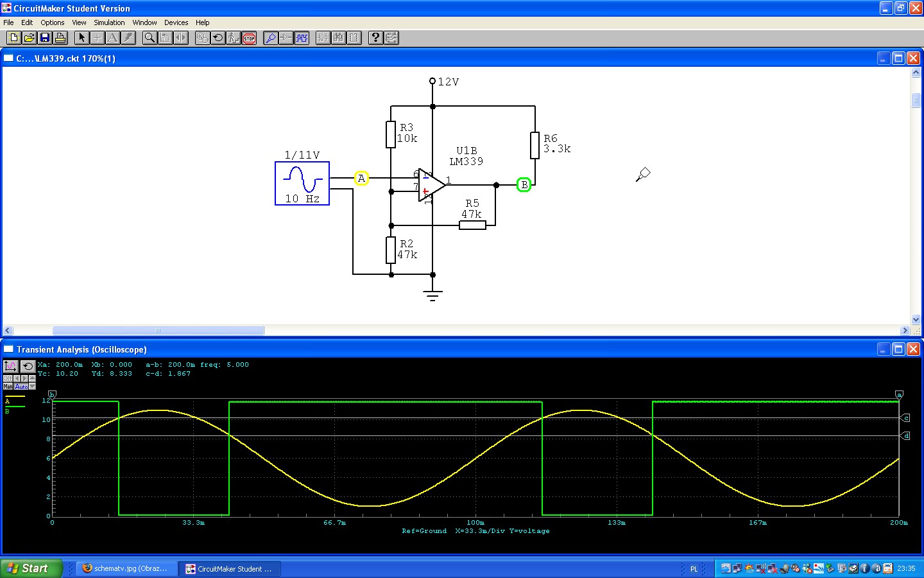Viewport: 924px width, 578px height.
Task: Click the Macro chip icon
Action: click(354, 38)
